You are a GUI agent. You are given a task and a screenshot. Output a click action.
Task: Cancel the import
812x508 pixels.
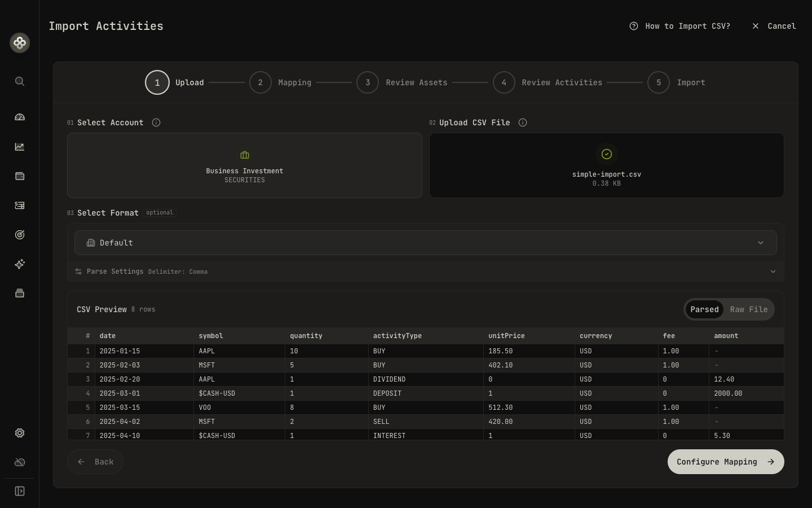pyautogui.click(x=774, y=26)
